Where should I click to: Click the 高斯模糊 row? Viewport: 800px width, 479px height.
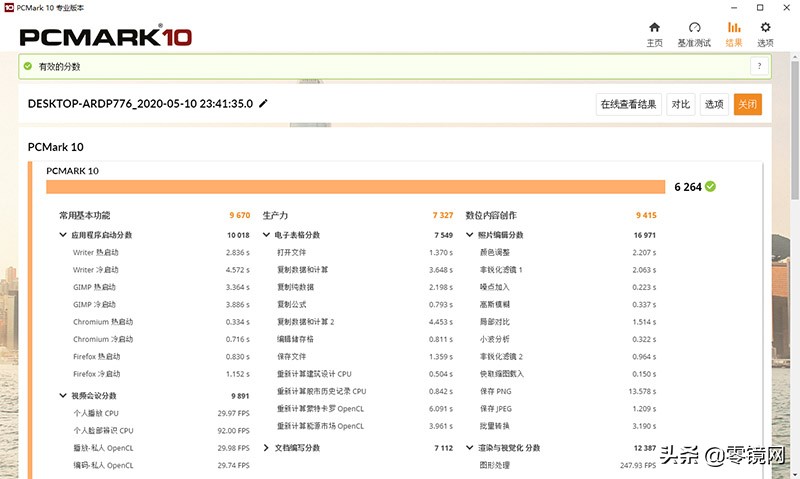pos(568,305)
